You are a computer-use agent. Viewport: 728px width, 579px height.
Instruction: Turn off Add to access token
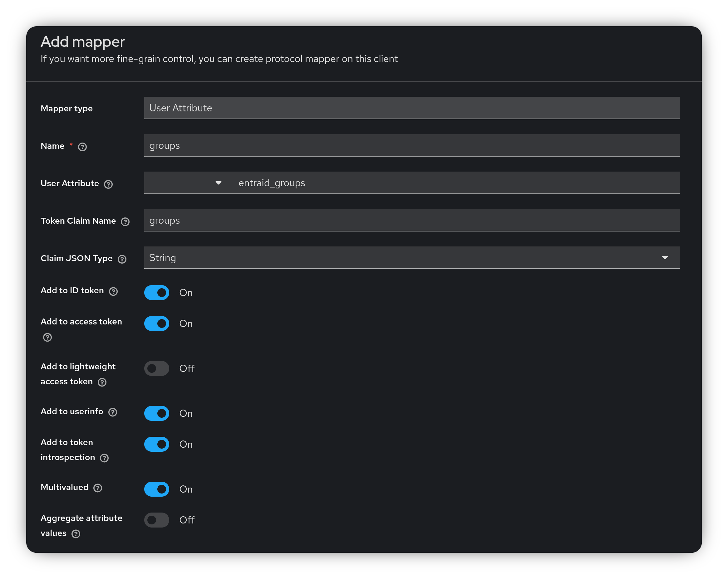pos(157,324)
